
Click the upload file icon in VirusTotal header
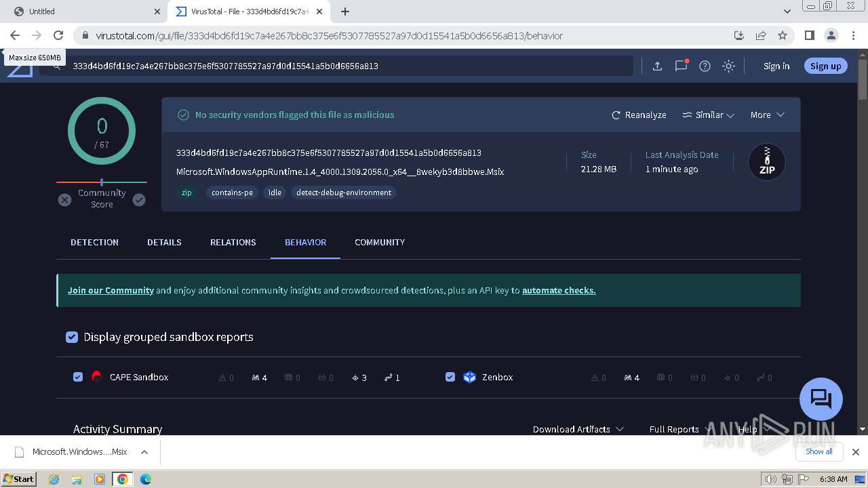(x=657, y=66)
